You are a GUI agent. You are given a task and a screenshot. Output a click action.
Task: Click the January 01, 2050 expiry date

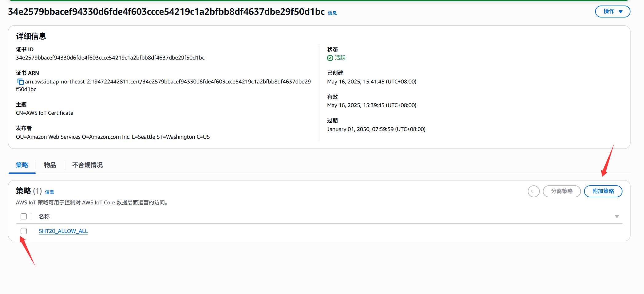[x=376, y=129]
